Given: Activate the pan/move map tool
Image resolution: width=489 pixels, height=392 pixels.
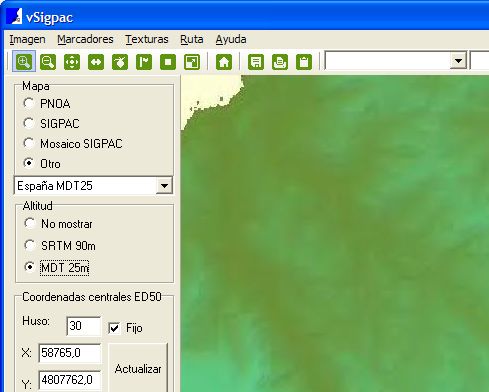Looking at the screenshot, I should [x=72, y=62].
